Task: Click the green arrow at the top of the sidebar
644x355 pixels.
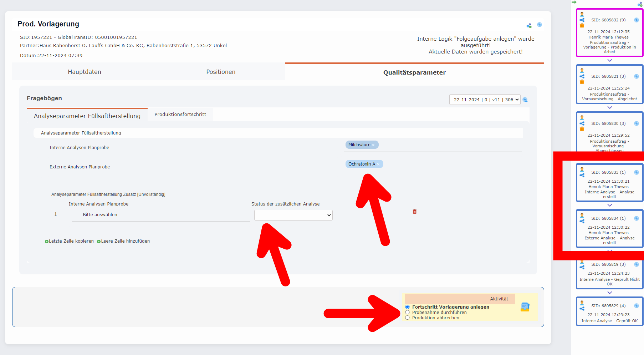Action: click(x=574, y=2)
